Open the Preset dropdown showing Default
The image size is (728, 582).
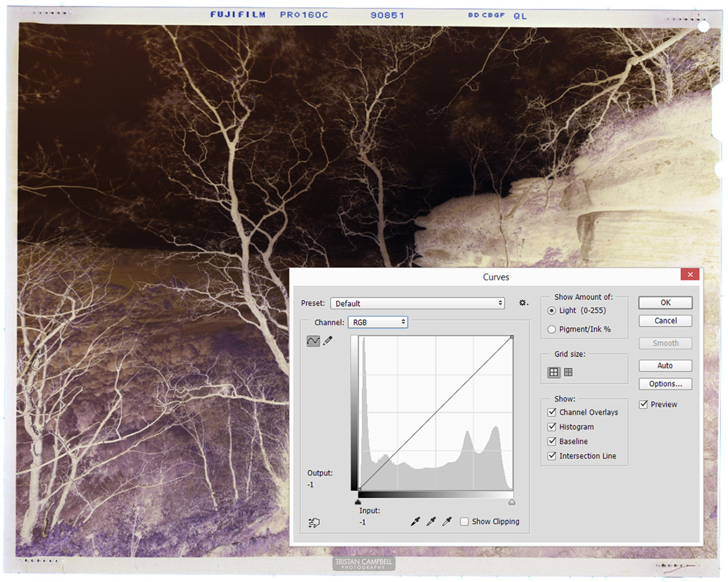(x=417, y=304)
